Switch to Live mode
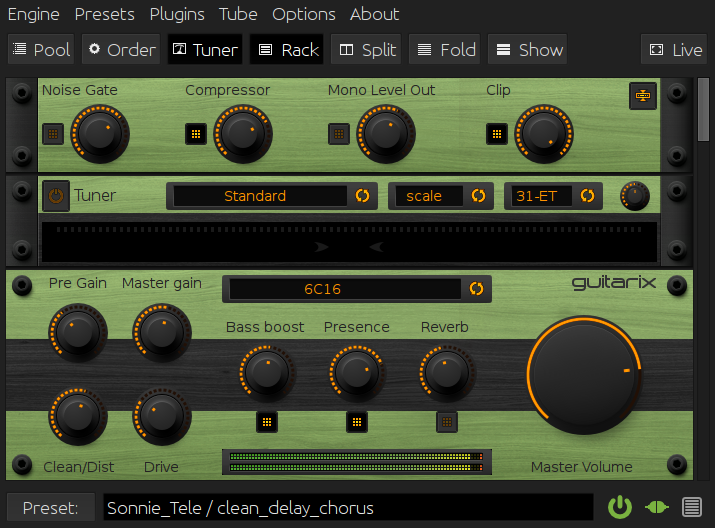715x528 pixels. (x=674, y=49)
